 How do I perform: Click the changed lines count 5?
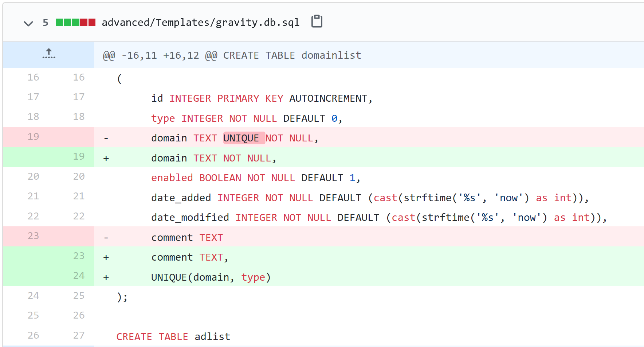click(46, 23)
